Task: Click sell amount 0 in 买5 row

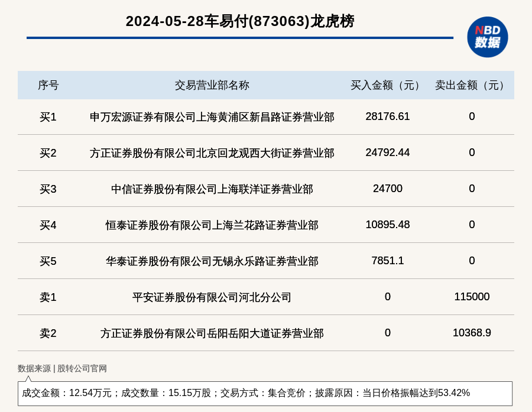Action: pos(472,261)
